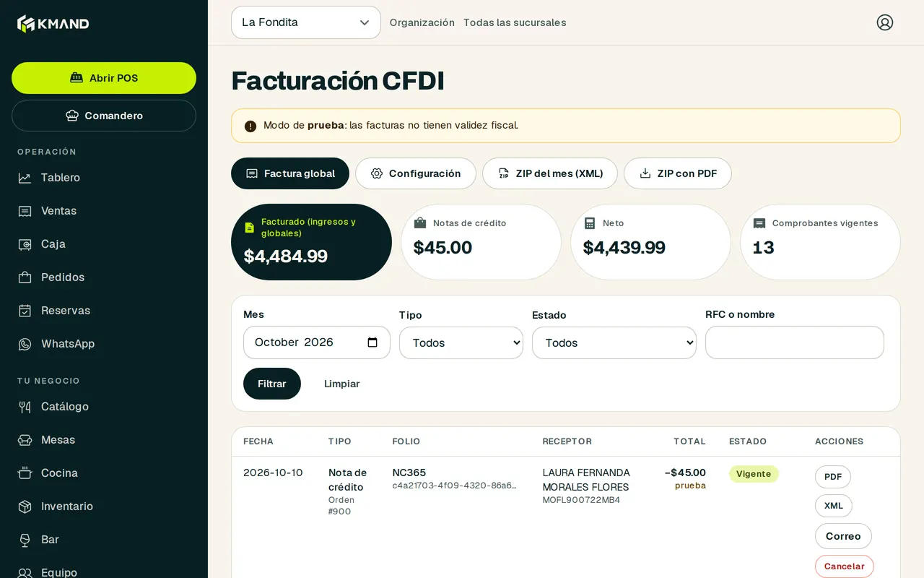
Task: Click the Pedidos bag icon
Action: (25, 277)
